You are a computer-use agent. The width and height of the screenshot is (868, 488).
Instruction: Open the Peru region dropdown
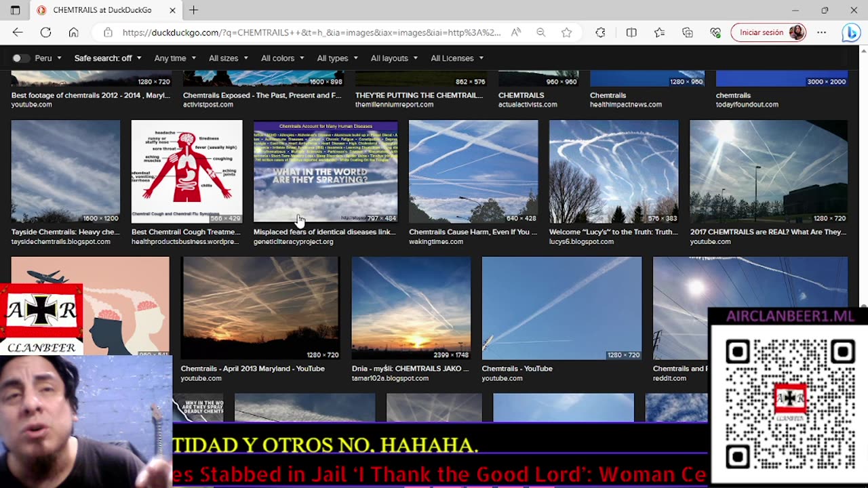tap(48, 58)
